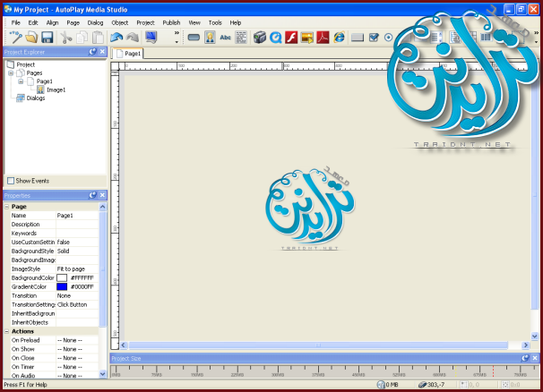Close the Project Size panel

[535, 358]
